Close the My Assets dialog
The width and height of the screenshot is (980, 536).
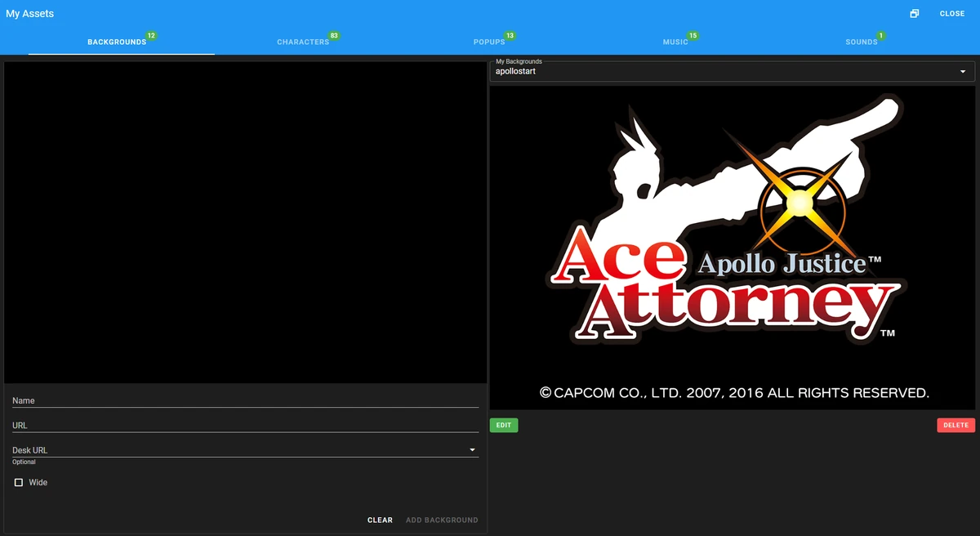pyautogui.click(x=951, y=13)
